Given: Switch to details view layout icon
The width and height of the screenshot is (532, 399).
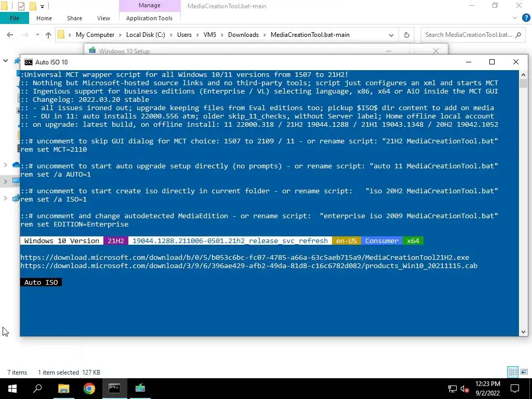Looking at the screenshot, I should [513, 372].
